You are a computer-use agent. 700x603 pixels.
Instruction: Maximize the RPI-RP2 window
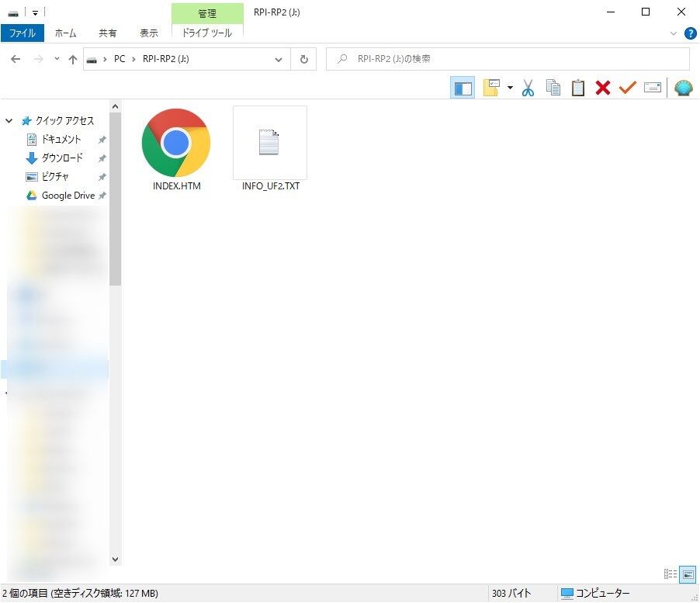[x=646, y=12]
